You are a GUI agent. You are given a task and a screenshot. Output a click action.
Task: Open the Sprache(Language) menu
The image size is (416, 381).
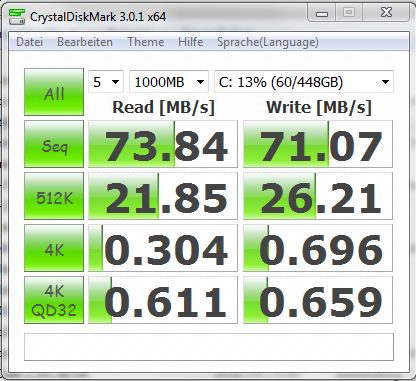268,42
